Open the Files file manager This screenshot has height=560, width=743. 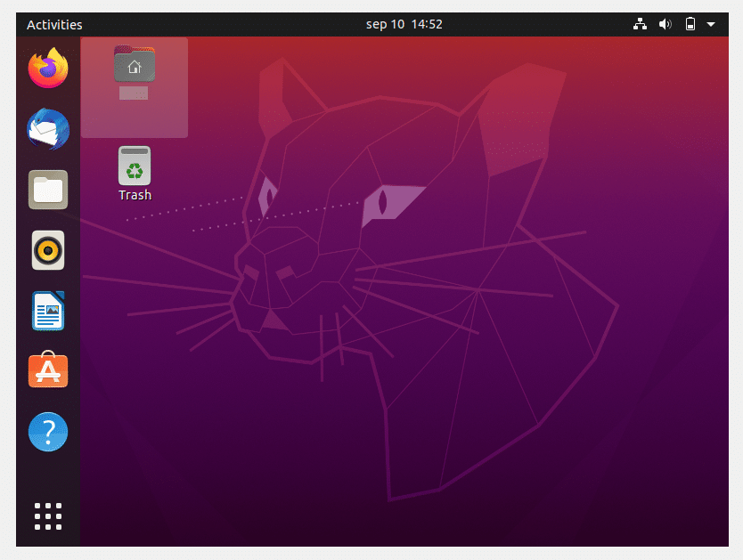(47, 190)
